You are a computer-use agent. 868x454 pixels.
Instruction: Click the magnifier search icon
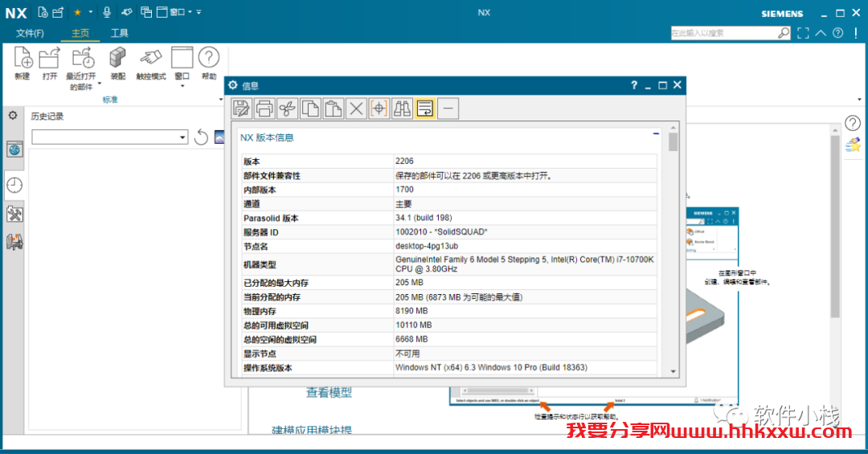pyautogui.click(x=784, y=33)
